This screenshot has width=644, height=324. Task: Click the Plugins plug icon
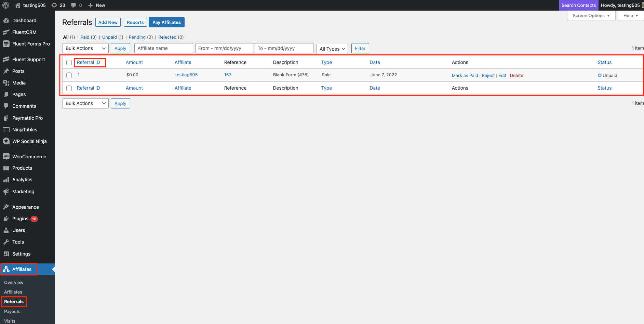pyautogui.click(x=6, y=219)
